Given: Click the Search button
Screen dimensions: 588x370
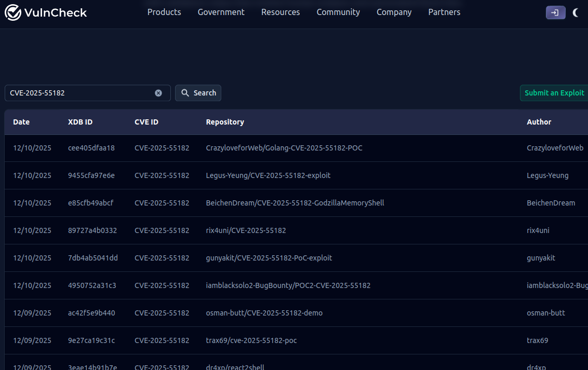Looking at the screenshot, I should point(198,93).
